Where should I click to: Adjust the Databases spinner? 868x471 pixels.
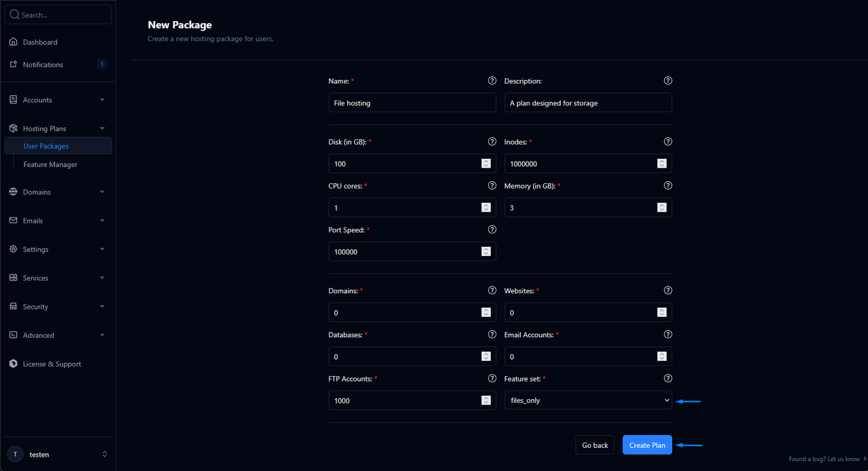coord(486,356)
